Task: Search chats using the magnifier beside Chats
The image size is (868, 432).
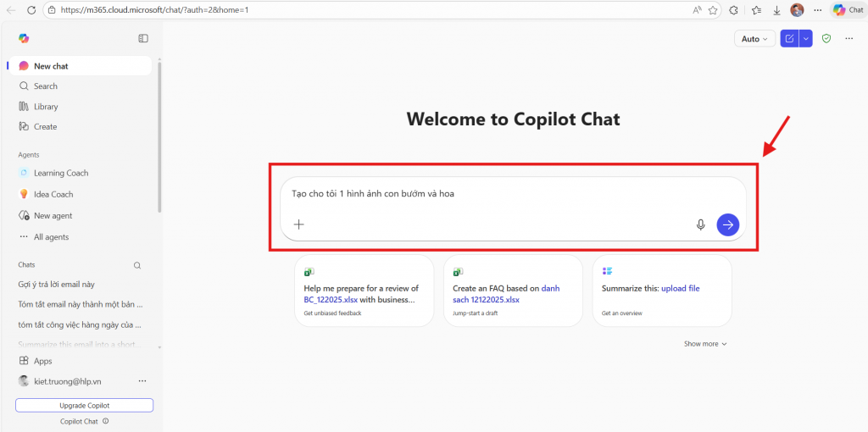Action: tap(137, 265)
